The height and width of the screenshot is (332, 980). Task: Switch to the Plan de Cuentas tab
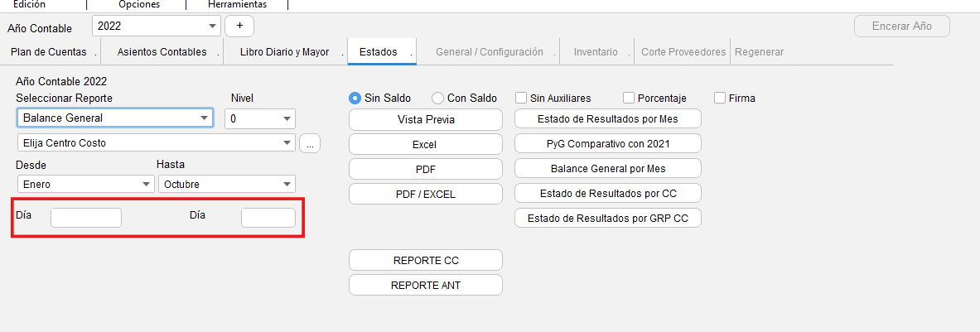pyautogui.click(x=50, y=52)
